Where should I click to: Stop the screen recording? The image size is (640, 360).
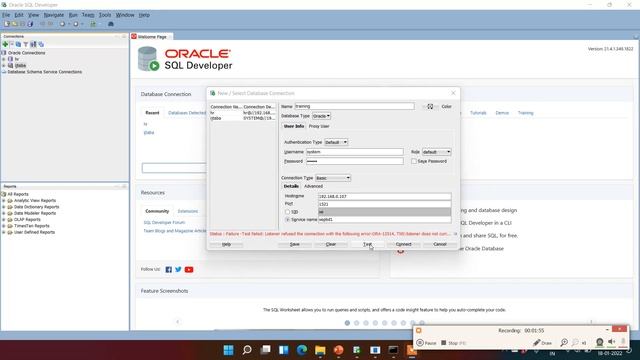click(453, 343)
